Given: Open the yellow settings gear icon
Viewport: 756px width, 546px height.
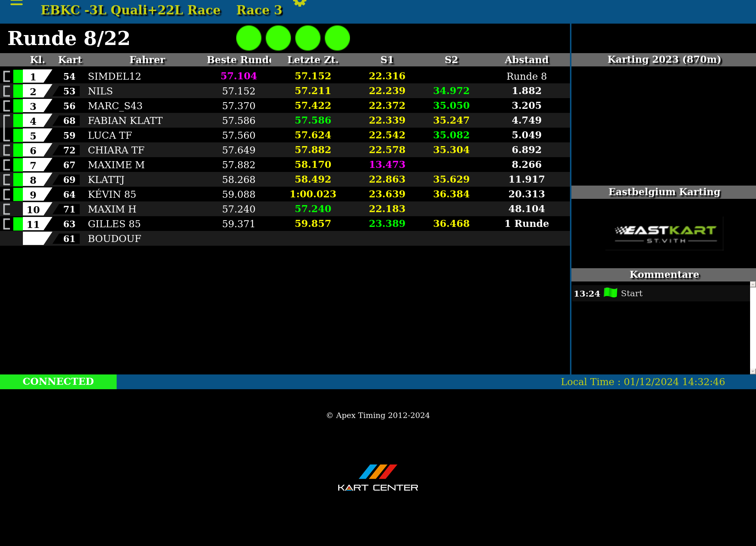Looking at the screenshot, I should pyautogui.click(x=299, y=3).
